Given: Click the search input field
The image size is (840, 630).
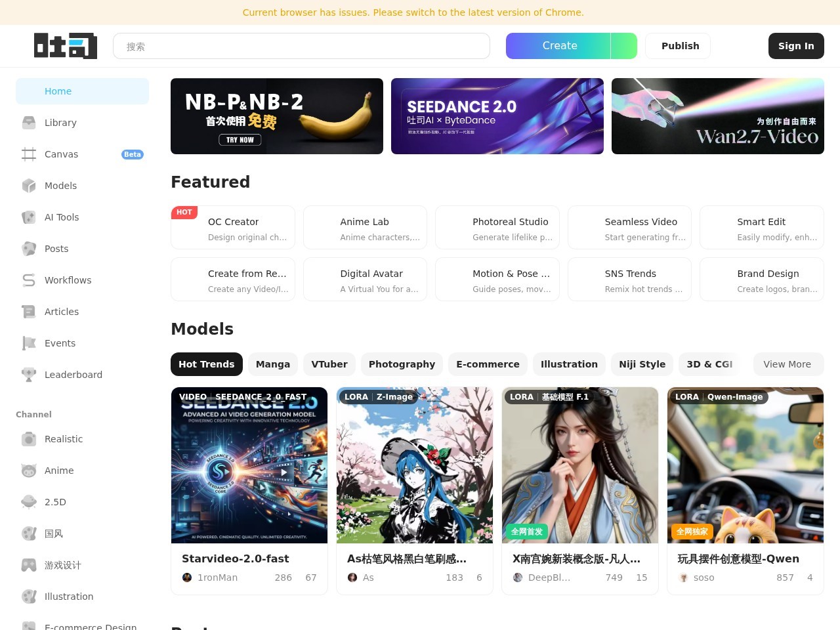Looking at the screenshot, I should (x=302, y=47).
